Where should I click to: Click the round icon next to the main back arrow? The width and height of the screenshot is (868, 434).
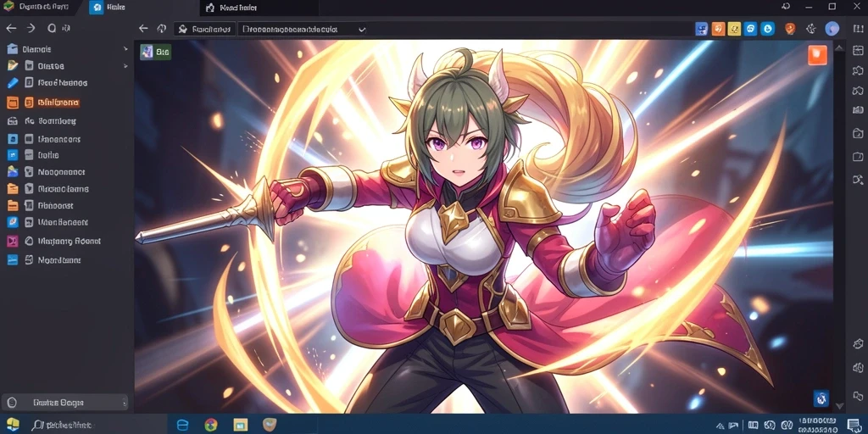tap(162, 29)
